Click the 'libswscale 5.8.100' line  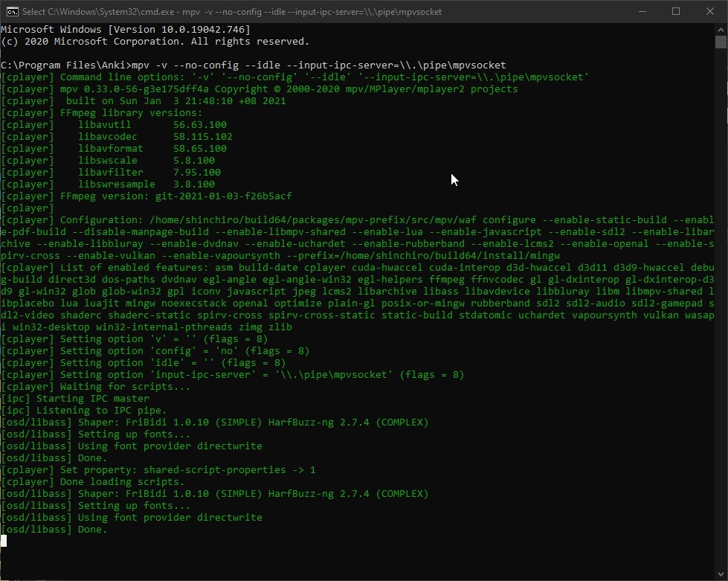[108, 160]
